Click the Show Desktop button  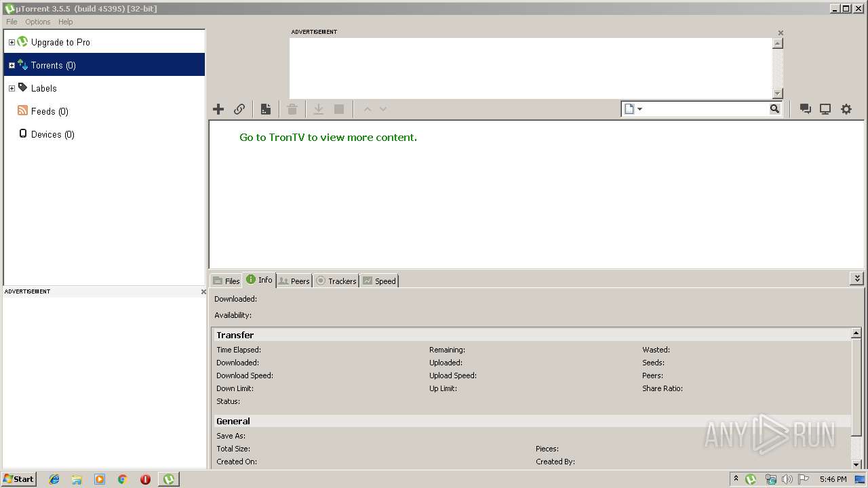coord(860,479)
